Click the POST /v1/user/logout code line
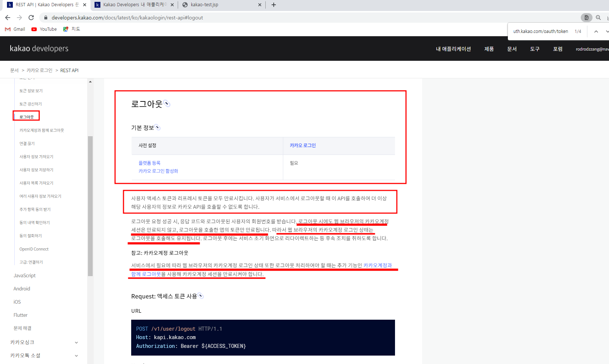The height and width of the screenshot is (364, 609). [179, 329]
